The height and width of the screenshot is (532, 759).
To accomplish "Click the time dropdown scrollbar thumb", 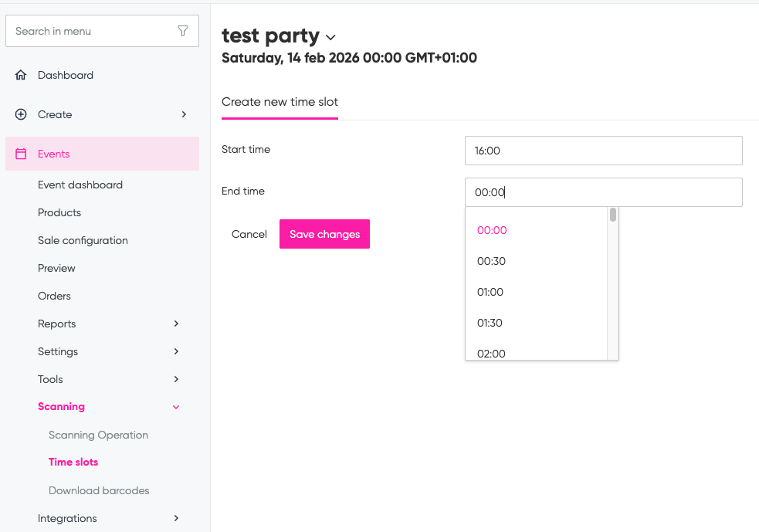I will [x=613, y=215].
